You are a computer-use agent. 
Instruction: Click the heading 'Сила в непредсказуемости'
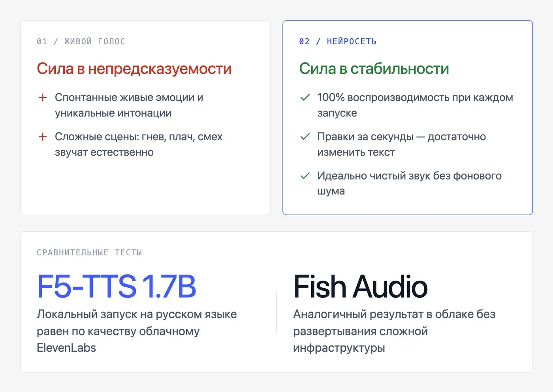(x=134, y=69)
